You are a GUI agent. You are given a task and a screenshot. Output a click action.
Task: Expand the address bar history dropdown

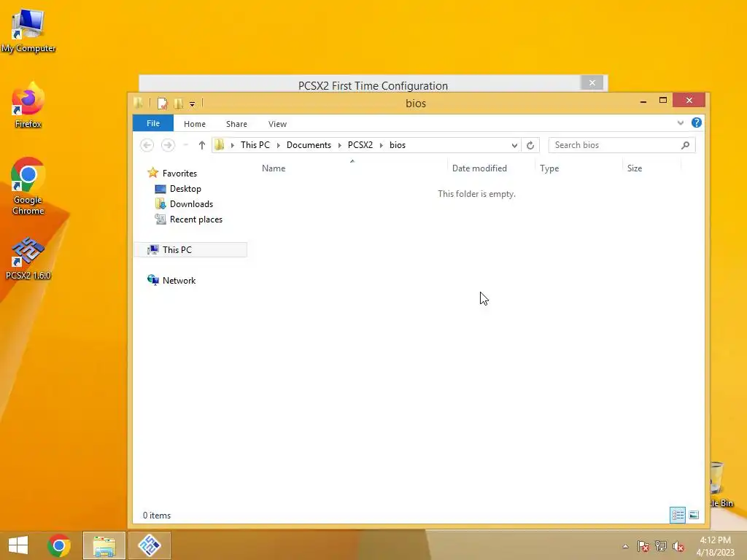(x=514, y=145)
